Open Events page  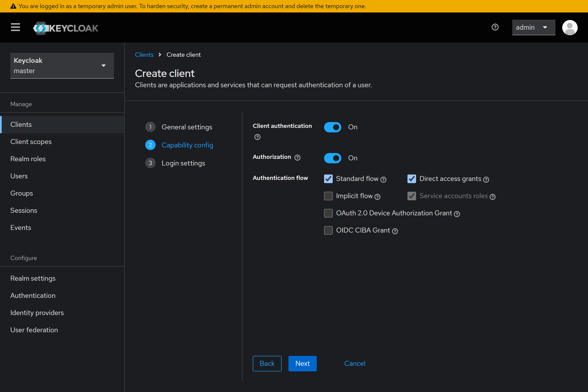click(x=62, y=228)
